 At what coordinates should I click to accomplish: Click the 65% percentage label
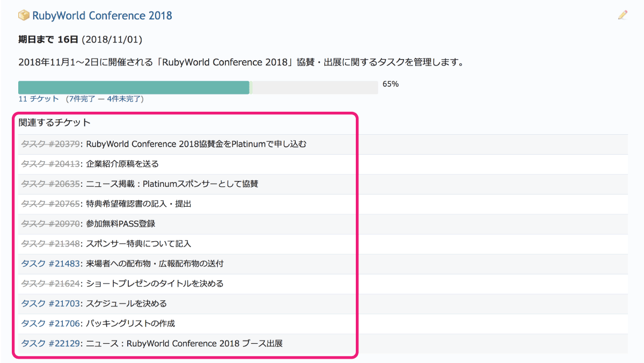click(x=391, y=84)
